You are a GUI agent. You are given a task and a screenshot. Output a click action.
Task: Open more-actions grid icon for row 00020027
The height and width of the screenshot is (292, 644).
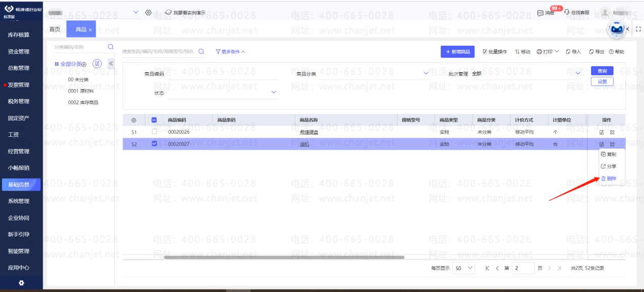tap(612, 144)
